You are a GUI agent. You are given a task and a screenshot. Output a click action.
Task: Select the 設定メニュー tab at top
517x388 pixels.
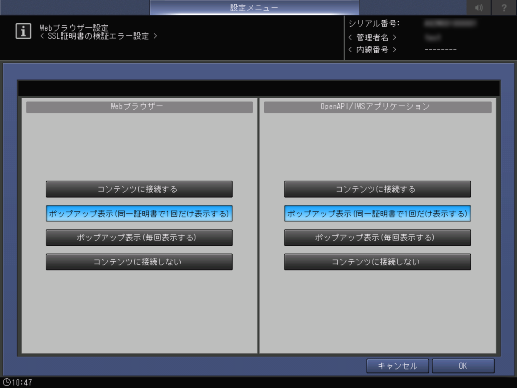pyautogui.click(x=254, y=7)
